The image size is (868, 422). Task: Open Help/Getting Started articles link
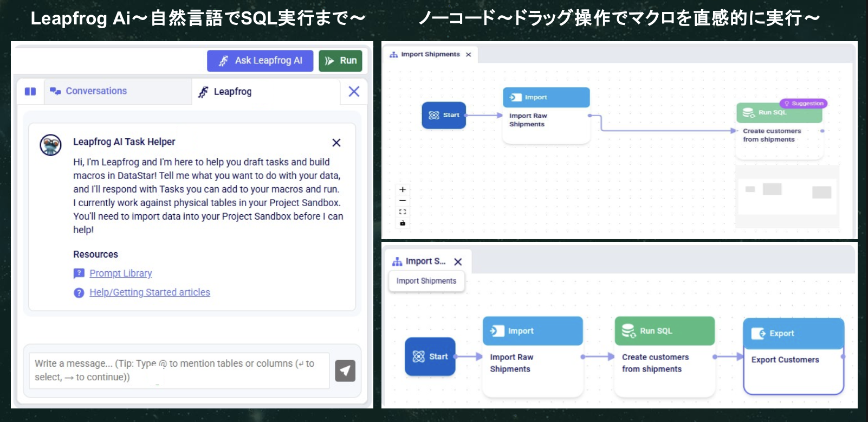coord(150,292)
